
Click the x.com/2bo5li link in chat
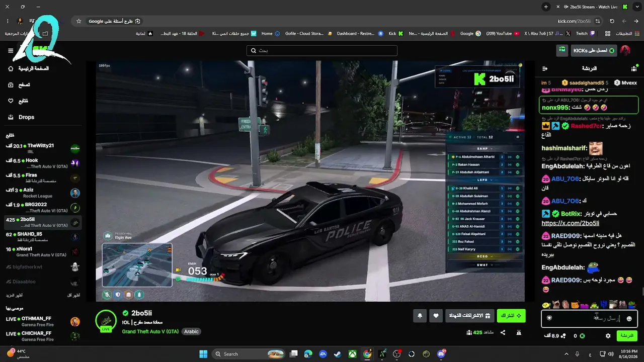[570, 223]
